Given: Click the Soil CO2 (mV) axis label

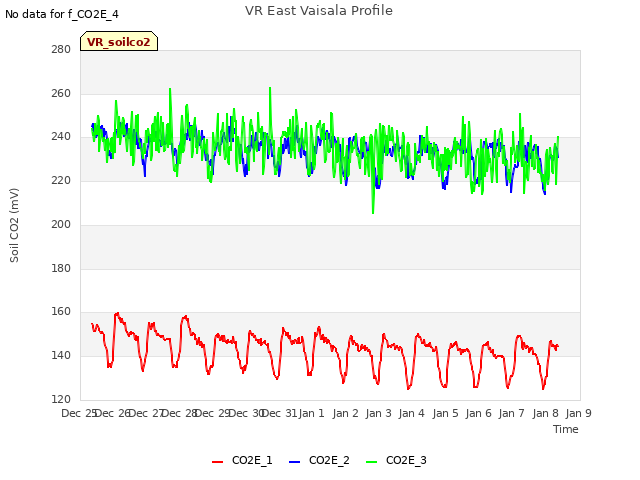Looking at the screenshot, I should 14,225.
